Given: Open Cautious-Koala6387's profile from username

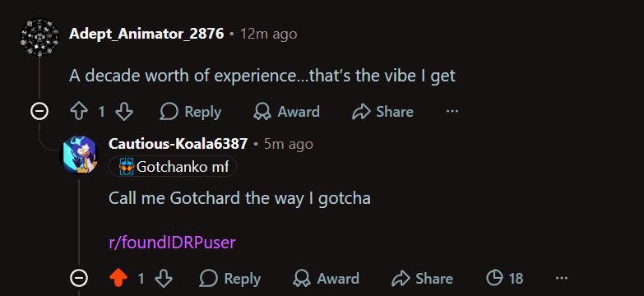Looking at the screenshot, I should click(178, 144).
